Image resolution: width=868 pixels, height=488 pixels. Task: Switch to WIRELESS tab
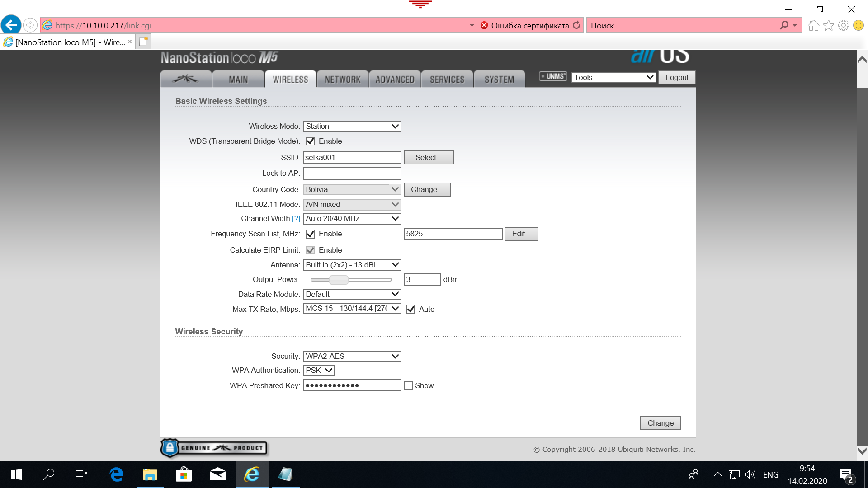290,80
